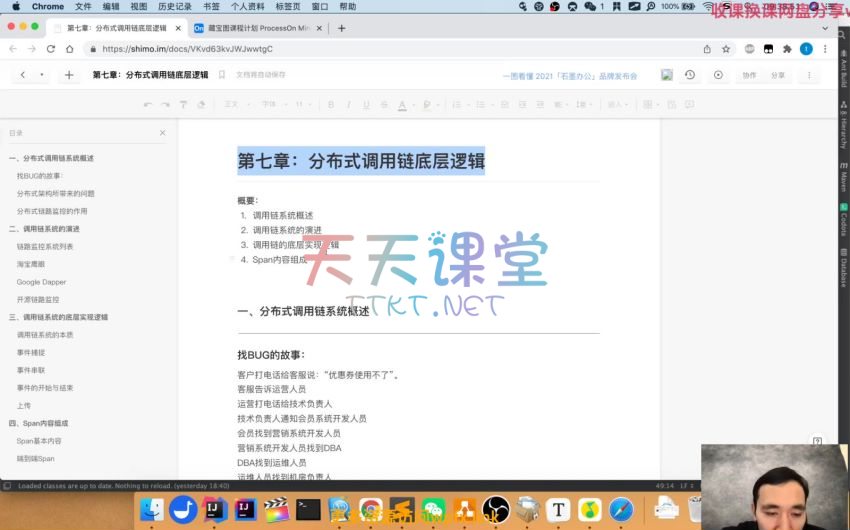Image resolution: width=850 pixels, height=530 pixels.
Task: Click the presentation play icon
Action: click(718, 75)
